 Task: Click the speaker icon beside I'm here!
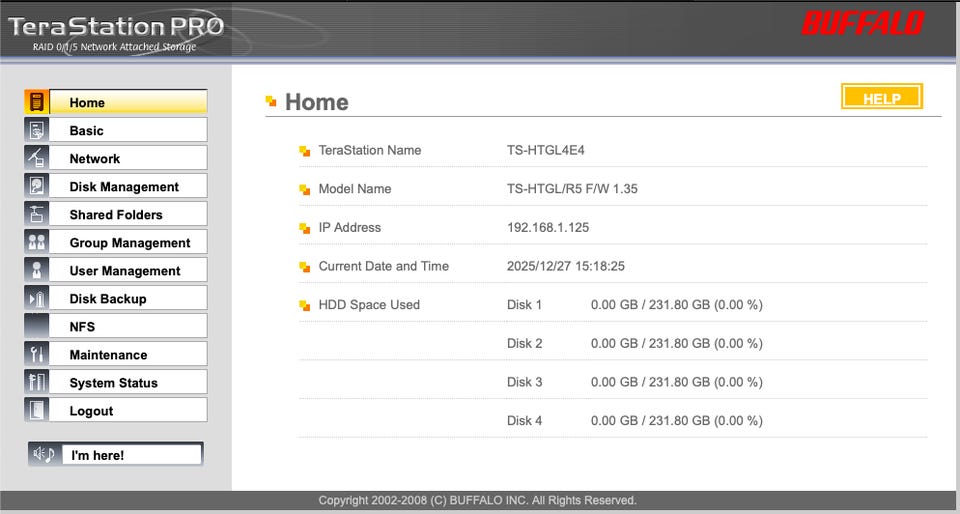(x=44, y=455)
